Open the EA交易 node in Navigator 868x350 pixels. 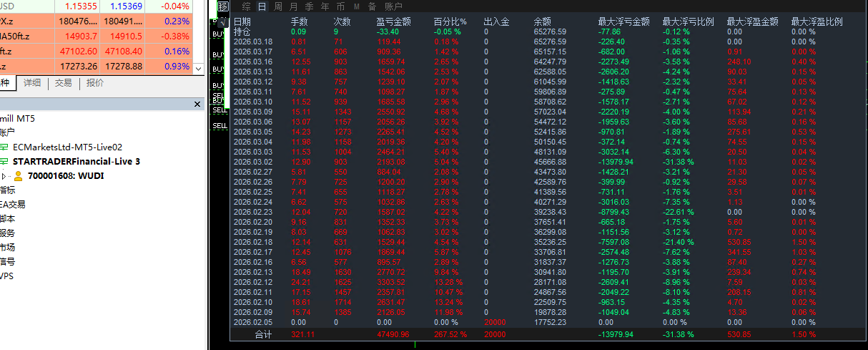[x=13, y=204]
